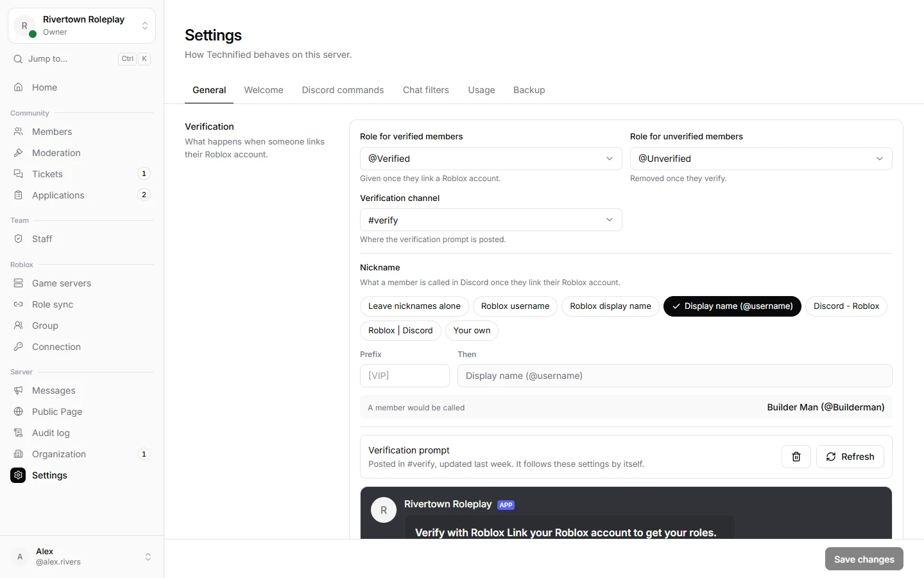Viewport: 924px width, 578px height.
Task: Click the Messages megaphone icon
Action: tap(19, 390)
